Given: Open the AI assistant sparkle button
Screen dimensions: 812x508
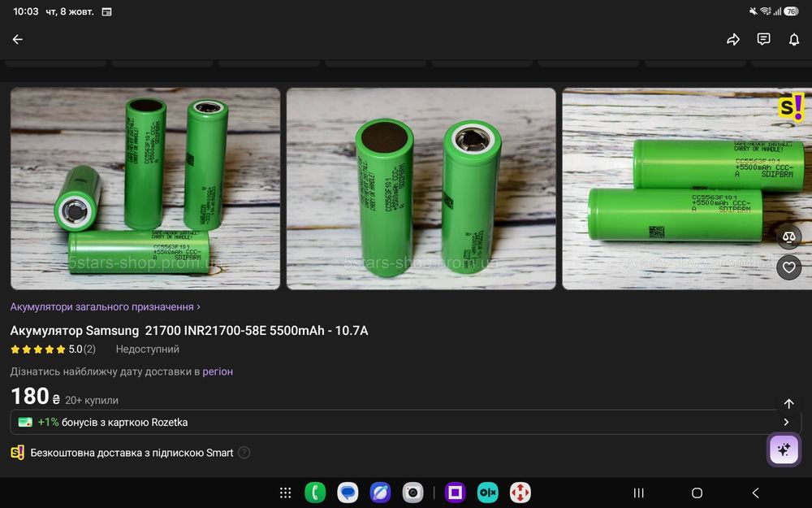Looking at the screenshot, I should point(784,449).
